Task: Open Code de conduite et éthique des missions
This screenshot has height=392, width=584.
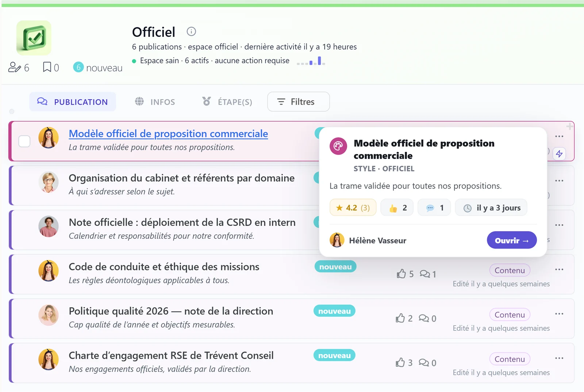Action: click(x=164, y=267)
